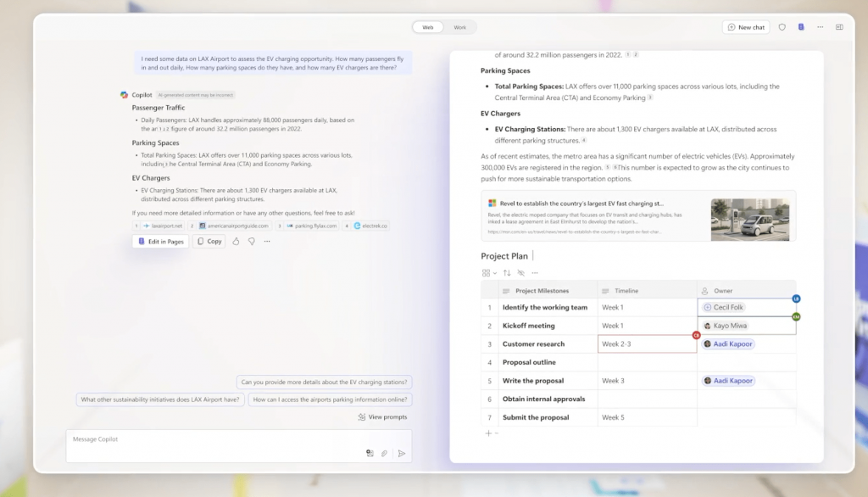Open the header more options ellipsis
The image size is (868, 497).
(x=820, y=27)
